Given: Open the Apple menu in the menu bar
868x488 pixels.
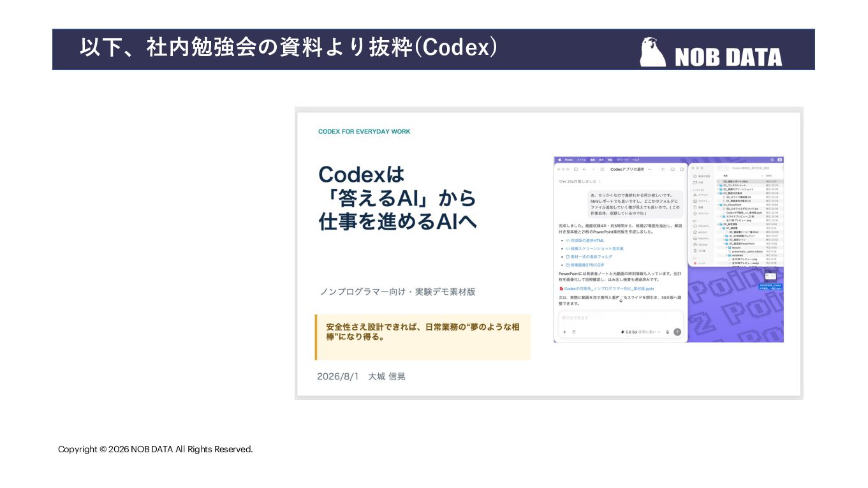Looking at the screenshot, I should click(x=560, y=159).
